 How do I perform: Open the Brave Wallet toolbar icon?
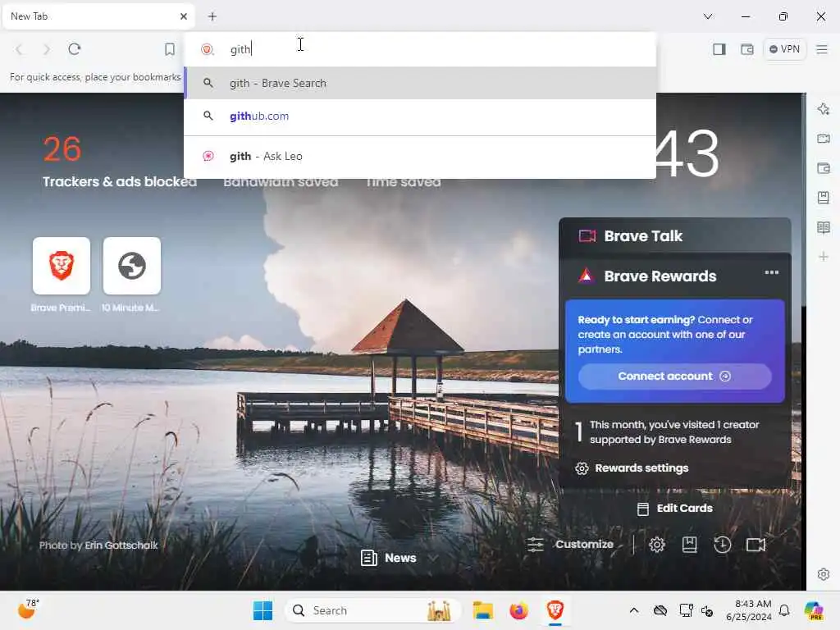coord(747,49)
